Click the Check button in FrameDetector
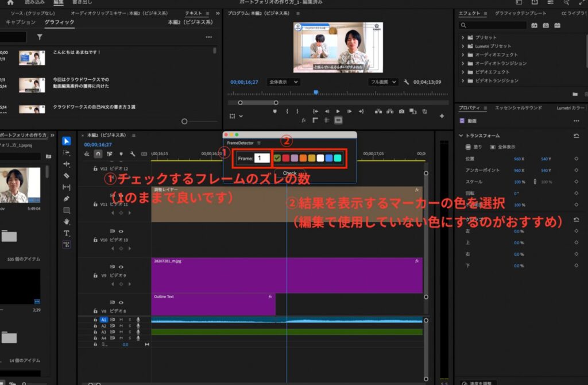 coord(289,173)
